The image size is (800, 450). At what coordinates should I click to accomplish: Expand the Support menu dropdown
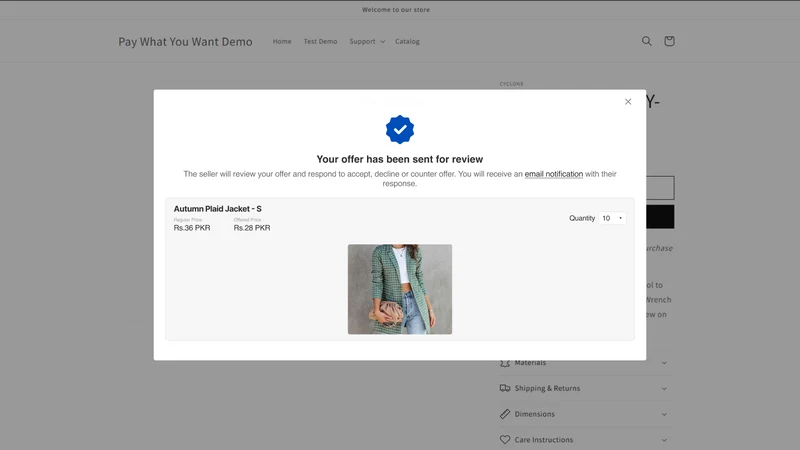[x=367, y=41]
